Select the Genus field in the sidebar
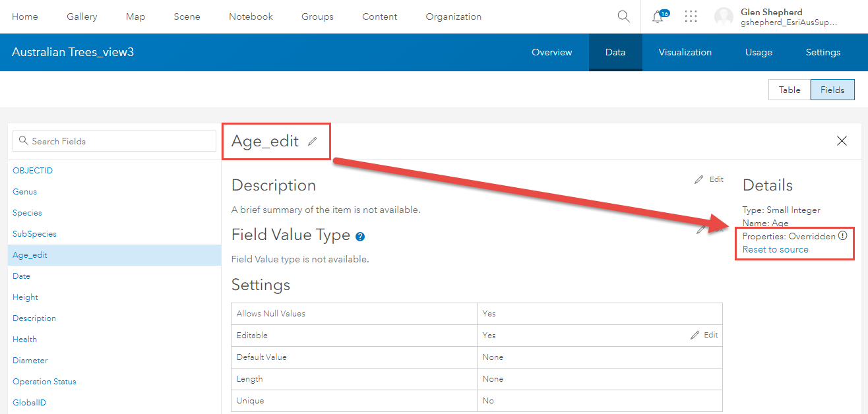Viewport: 868px width, 414px height. [24, 191]
